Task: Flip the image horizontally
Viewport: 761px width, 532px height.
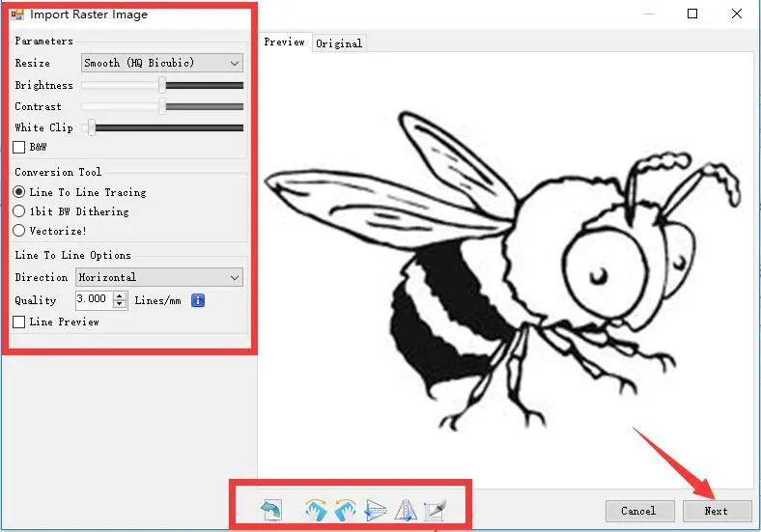Action: click(406, 510)
